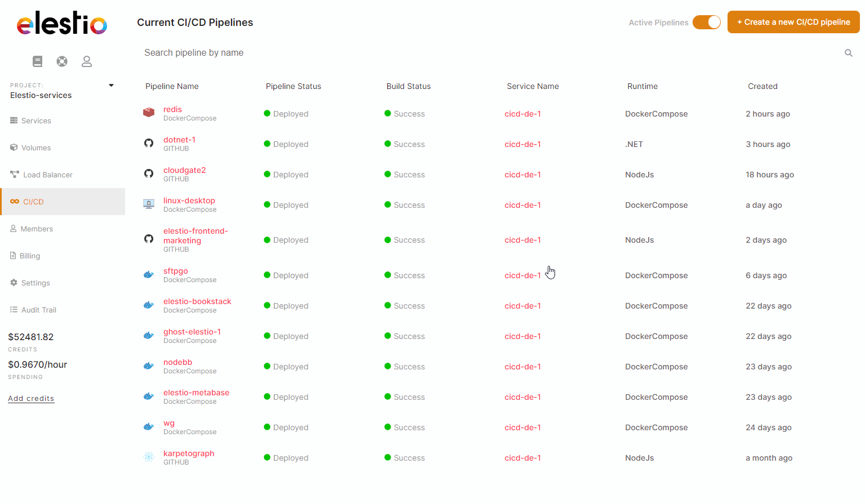The image size is (865, 504).
Task: Click the elestio logo
Action: [62, 24]
